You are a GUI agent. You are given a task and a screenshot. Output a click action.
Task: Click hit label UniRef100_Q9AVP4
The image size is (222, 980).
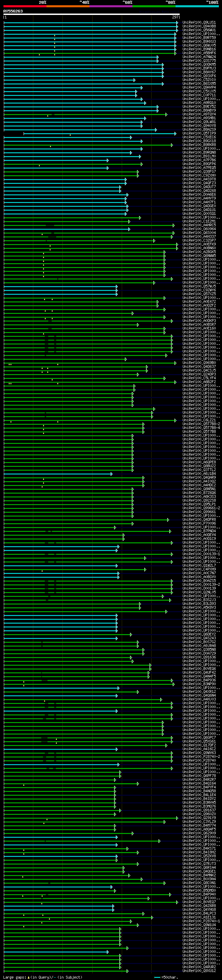coord(199,88)
